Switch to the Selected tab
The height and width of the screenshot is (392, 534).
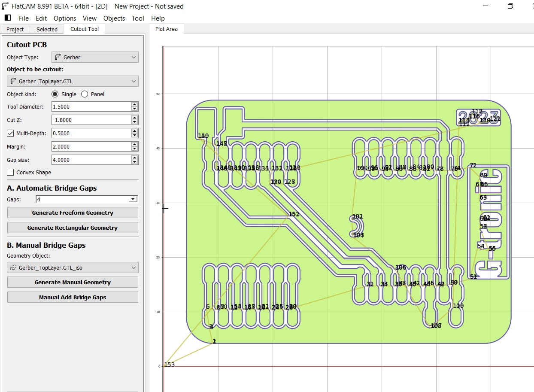point(46,29)
